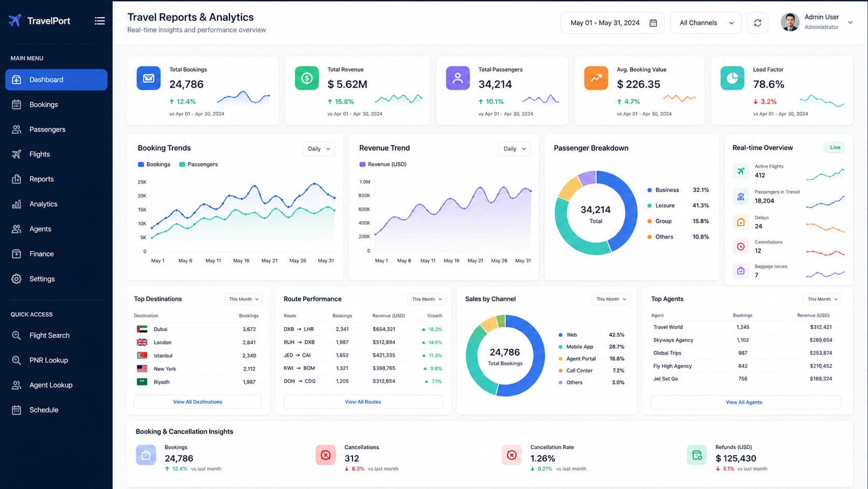Click the Bookings bag icon in Insights
868x489 pixels.
(146, 455)
